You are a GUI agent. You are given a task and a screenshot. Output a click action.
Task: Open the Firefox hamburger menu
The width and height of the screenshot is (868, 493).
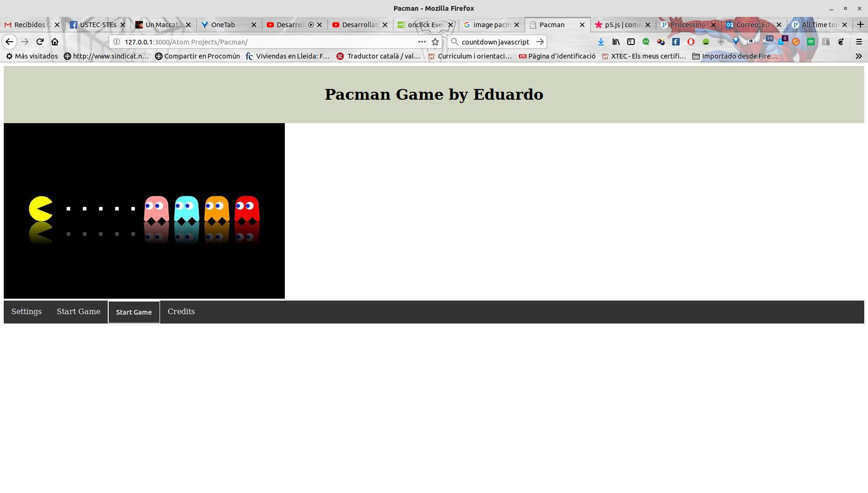pos(859,42)
